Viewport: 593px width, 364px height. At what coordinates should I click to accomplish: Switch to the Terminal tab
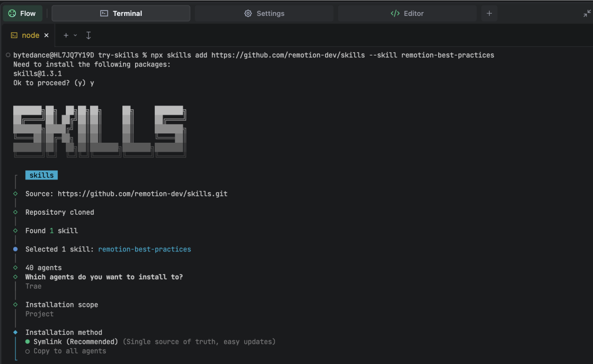pyautogui.click(x=121, y=13)
